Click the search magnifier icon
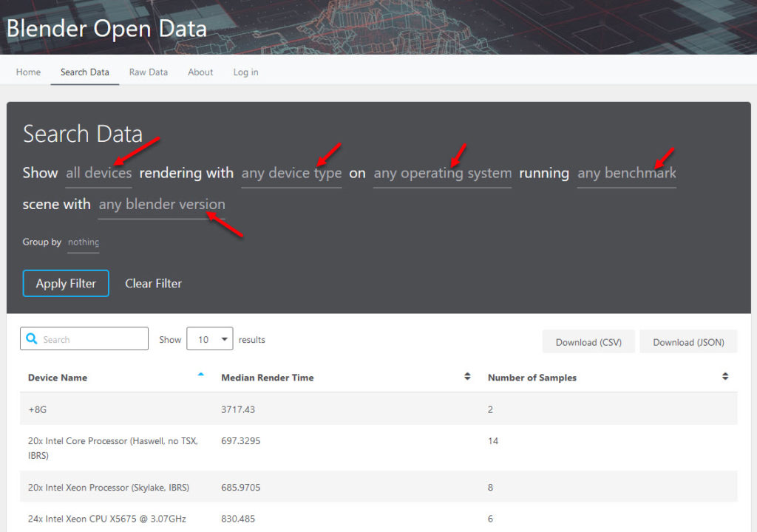The width and height of the screenshot is (757, 532). [x=30, y=338]
